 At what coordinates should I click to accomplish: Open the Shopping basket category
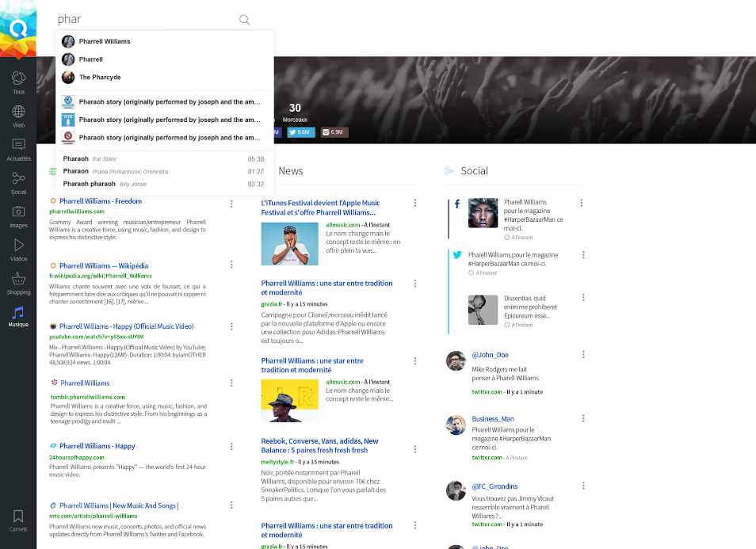pyautogui.click(x=18, y=283)
